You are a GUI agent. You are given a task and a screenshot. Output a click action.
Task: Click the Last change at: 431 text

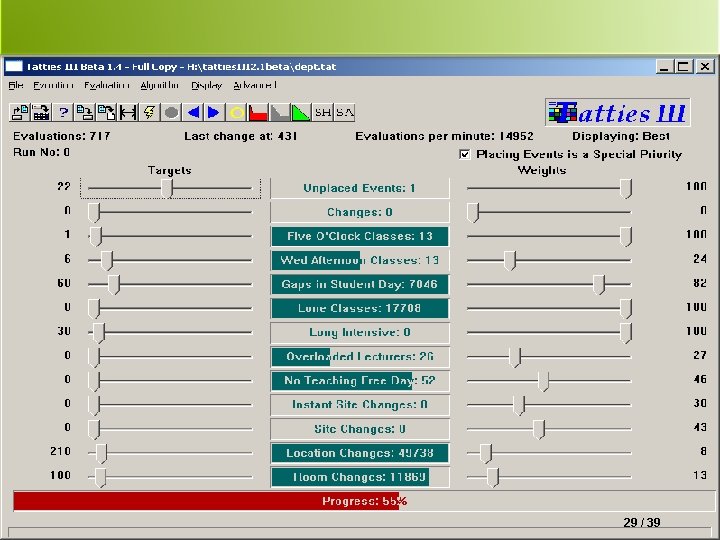coord(241,136)
